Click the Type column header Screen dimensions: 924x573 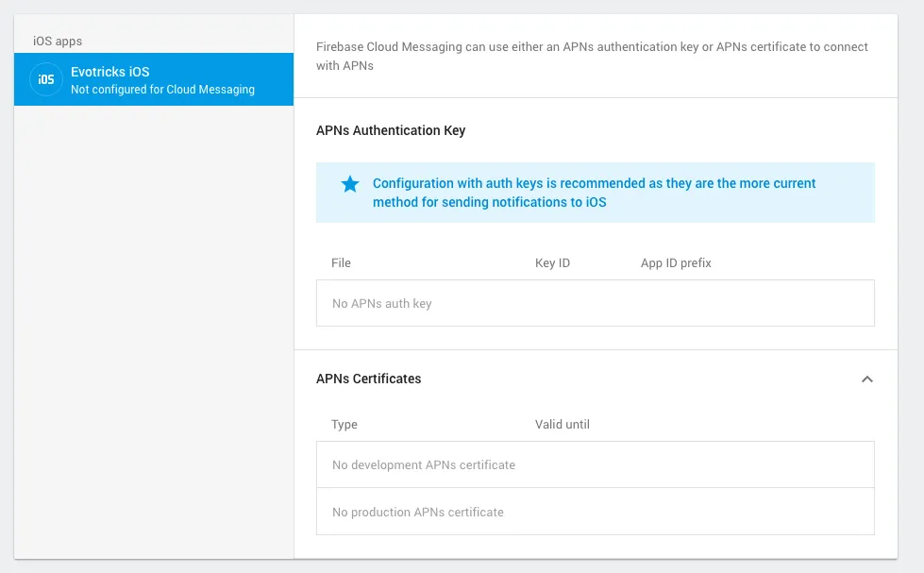pyautogui.click(x=344, y=425)
